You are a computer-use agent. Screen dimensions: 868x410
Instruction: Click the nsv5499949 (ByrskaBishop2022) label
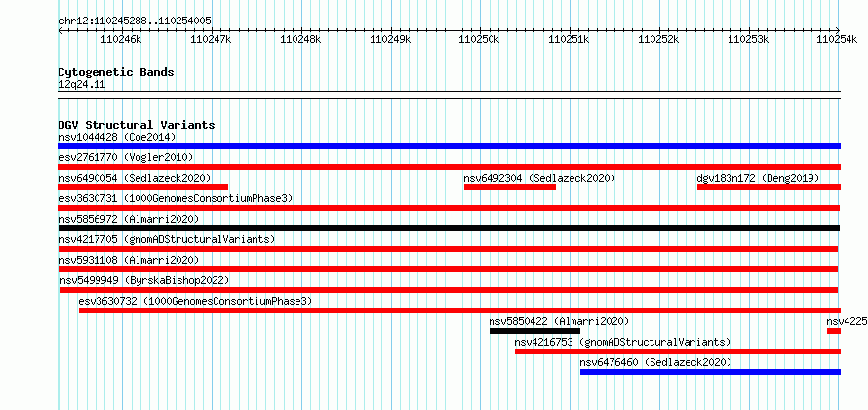[x=144, y=280]
